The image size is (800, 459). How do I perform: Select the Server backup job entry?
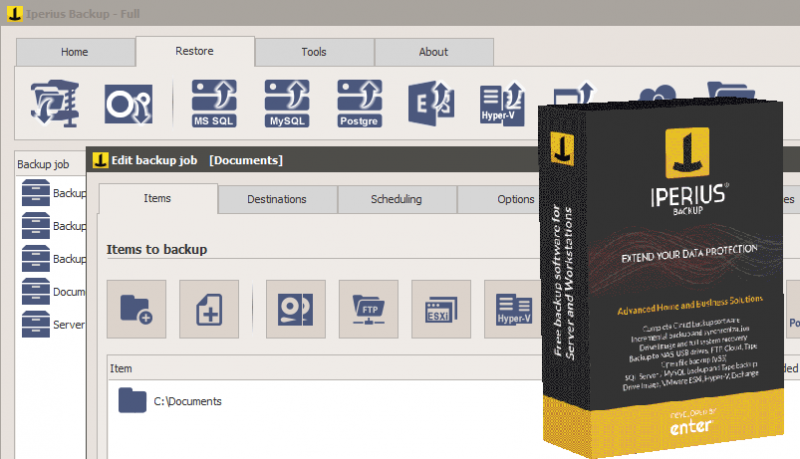pos(54,325)
